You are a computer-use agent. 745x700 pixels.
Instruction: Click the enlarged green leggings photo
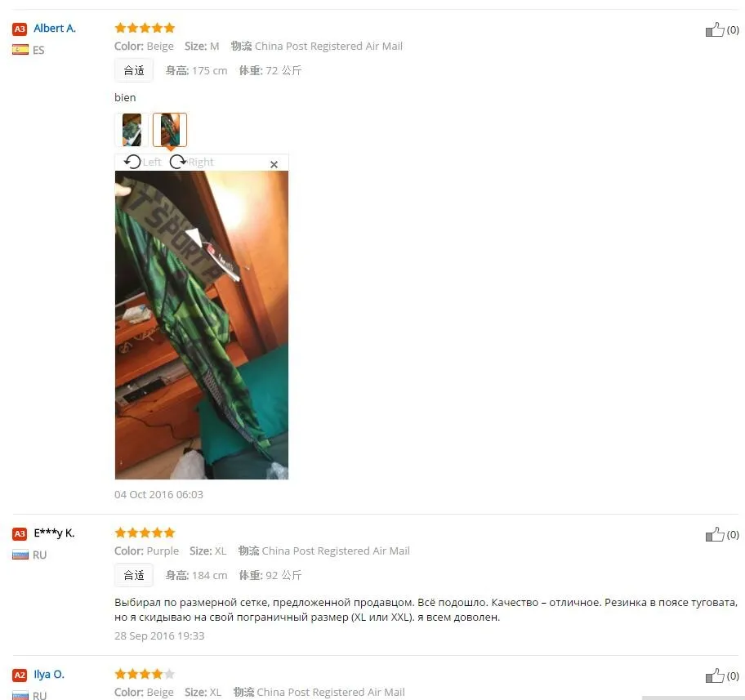coord(202,325)
